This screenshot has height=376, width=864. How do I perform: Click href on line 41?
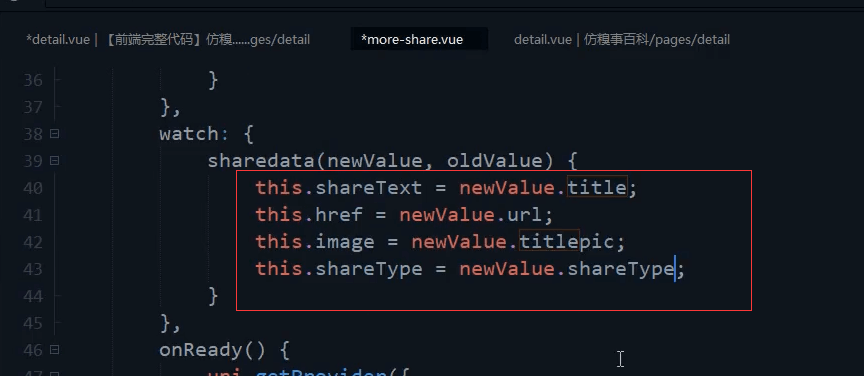point(339,215)
